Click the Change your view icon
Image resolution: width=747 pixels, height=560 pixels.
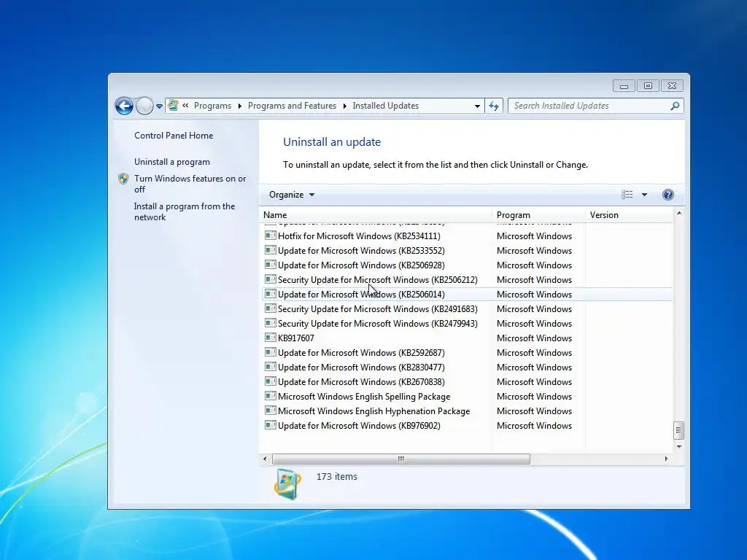627,195
